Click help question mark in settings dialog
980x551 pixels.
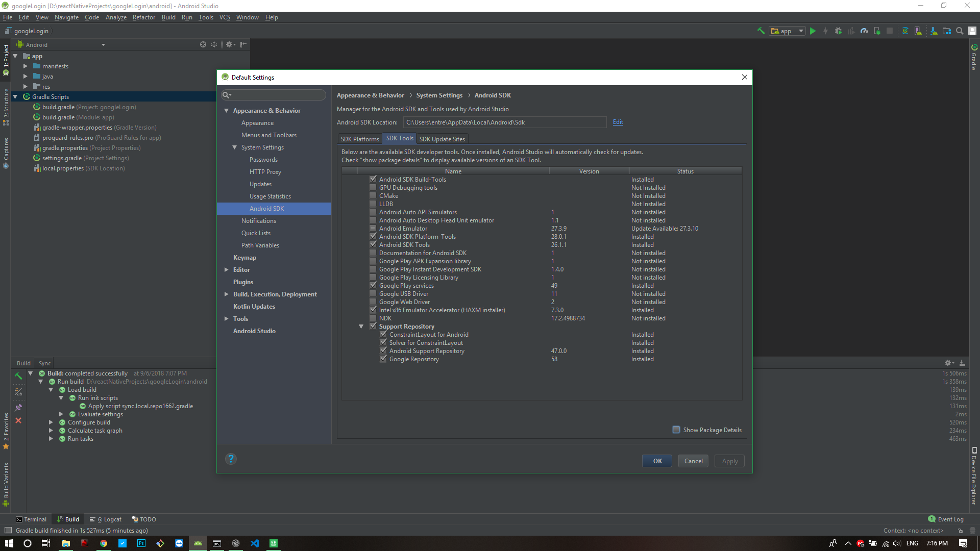coord(231,459)
